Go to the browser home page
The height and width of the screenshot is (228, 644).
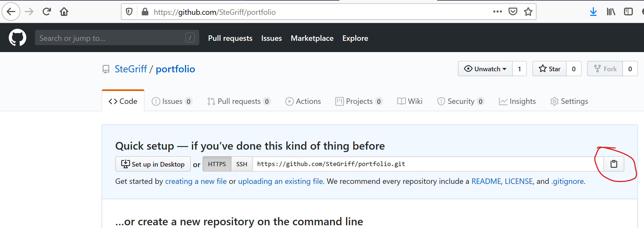[x=64, y=12]
